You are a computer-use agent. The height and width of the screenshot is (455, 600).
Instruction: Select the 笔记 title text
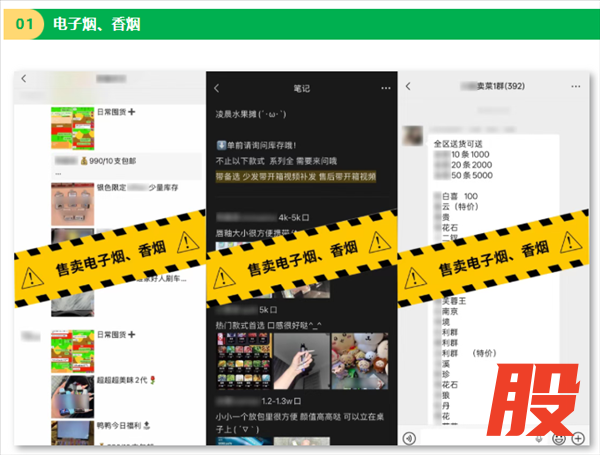[302, 88]
